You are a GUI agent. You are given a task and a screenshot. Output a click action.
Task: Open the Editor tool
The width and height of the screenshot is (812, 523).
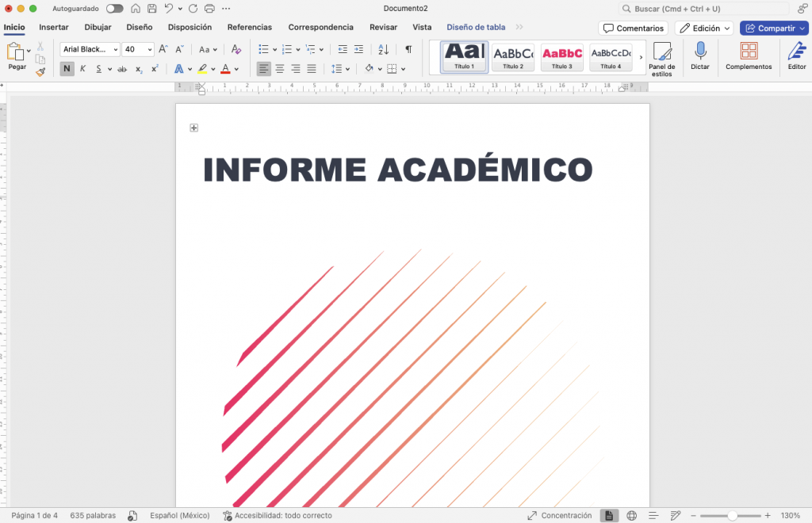click(796, 52)
